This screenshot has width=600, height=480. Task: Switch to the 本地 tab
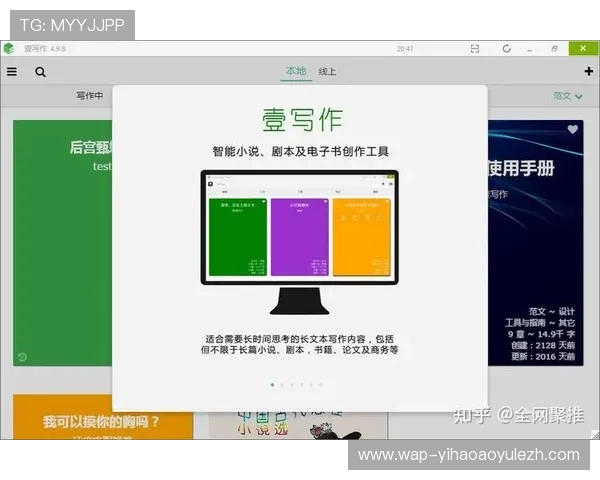tap(296, 71)
